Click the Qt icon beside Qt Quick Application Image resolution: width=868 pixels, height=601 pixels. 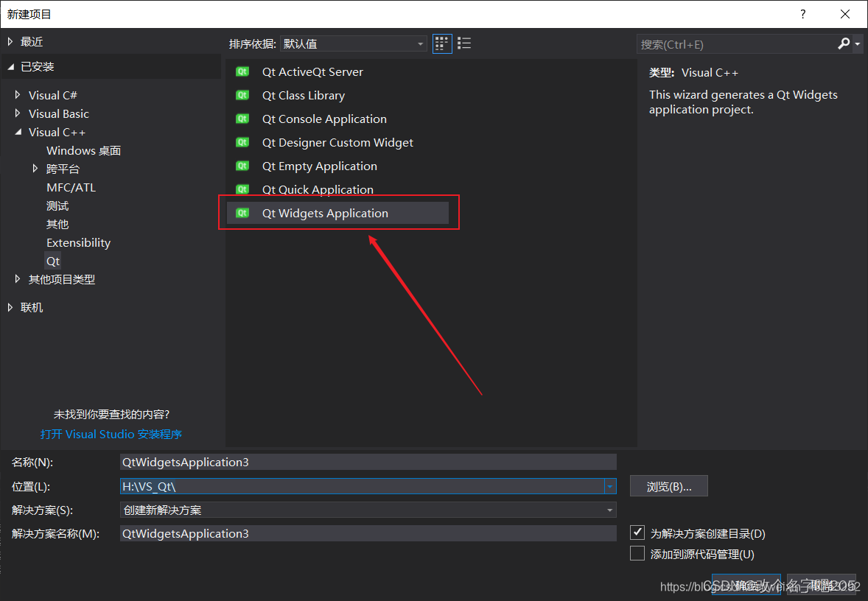(x=242, y=189)
